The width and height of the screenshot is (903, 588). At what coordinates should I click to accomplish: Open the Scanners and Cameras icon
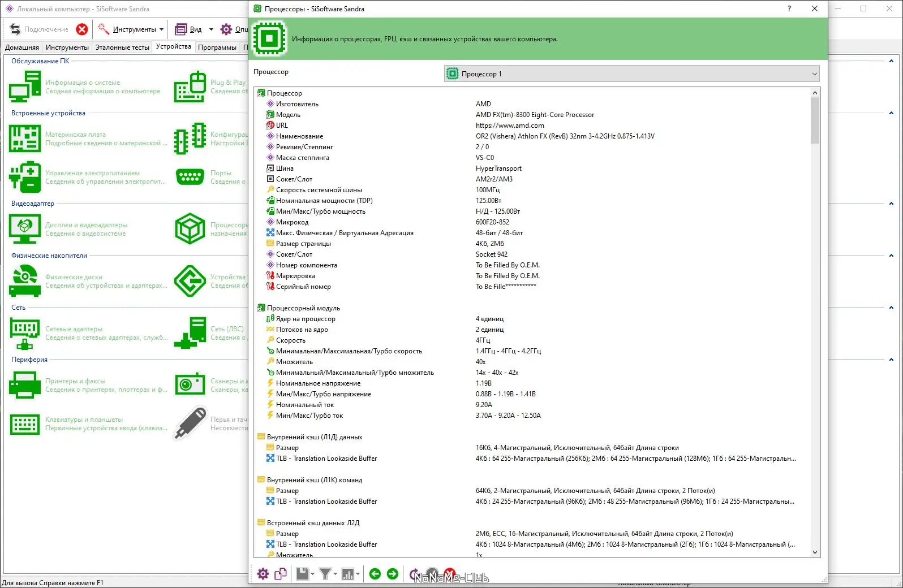pos(190,385)
